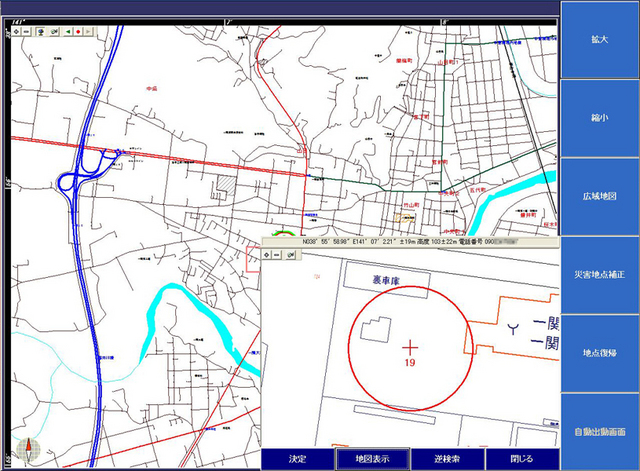This screenshot has height=471, width=640.
Task: Click the 閉じる close button
Action: 522,459
